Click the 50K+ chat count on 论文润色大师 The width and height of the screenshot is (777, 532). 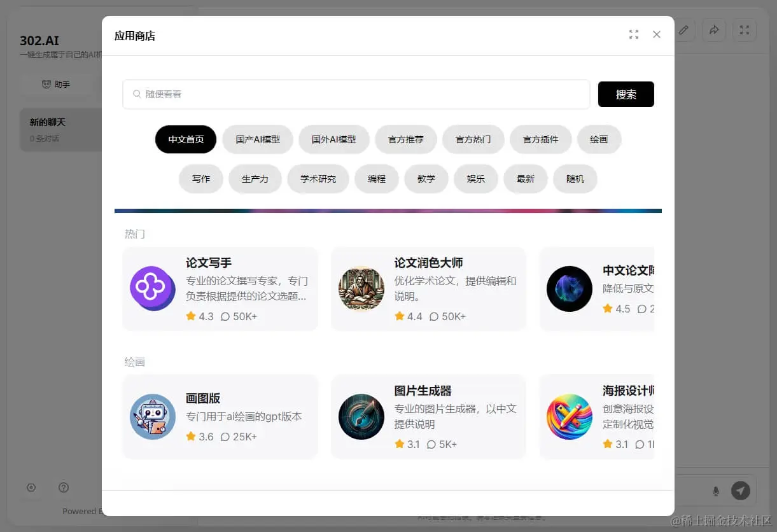tap(447, 316)
